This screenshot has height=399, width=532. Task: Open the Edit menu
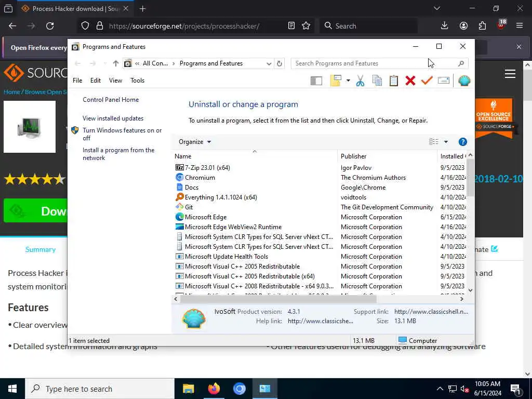[x=96, y=81]
